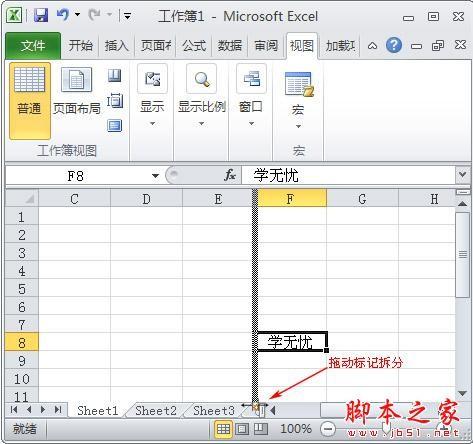The image size is (473, 444).
Task: Switch to the 开始 tab
Action: pos(80,45)
